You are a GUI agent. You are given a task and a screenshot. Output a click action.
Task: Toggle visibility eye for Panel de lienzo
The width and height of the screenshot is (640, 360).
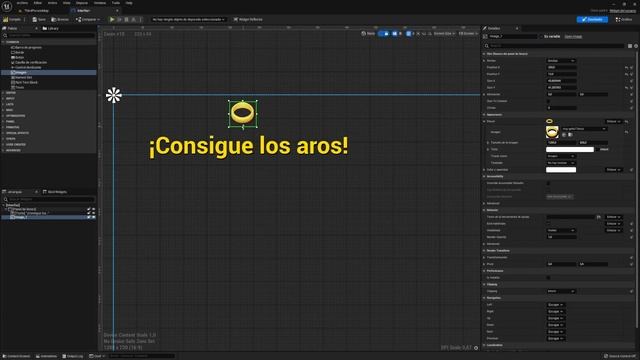93,209
